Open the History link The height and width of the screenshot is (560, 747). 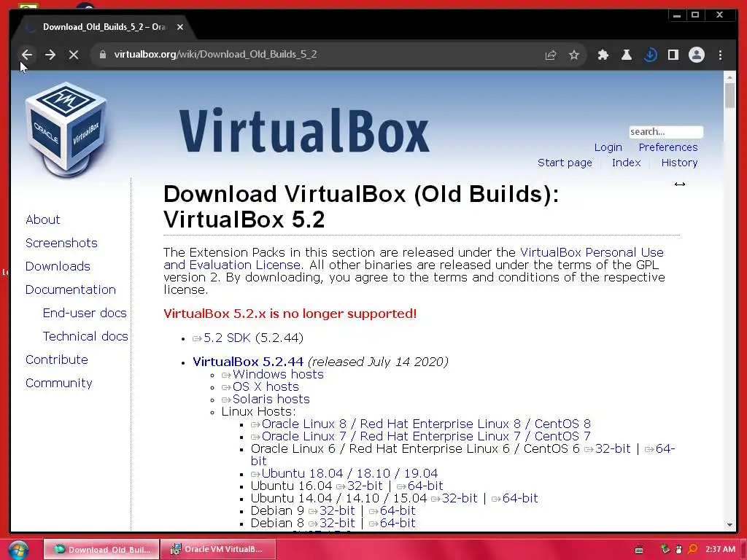(679, 163)
